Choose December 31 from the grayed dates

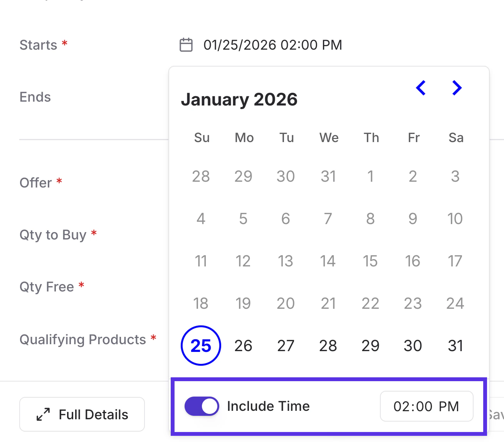coord(328,176)
